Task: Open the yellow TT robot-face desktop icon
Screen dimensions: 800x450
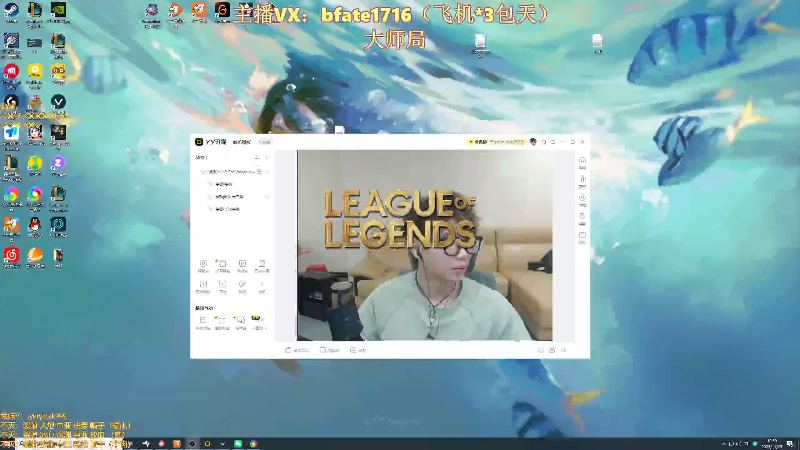Action: [x=58, y=72]
